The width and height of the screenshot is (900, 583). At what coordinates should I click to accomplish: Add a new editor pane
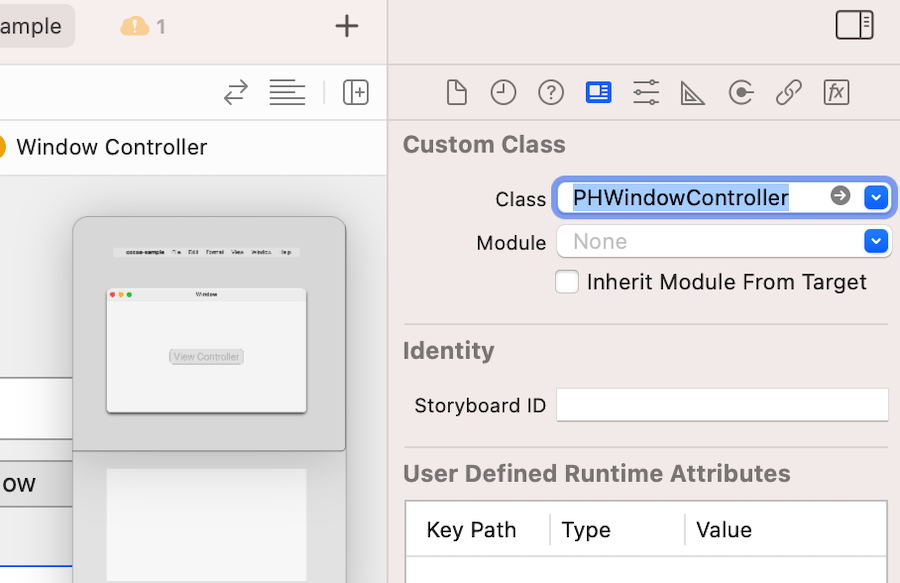(x=356, y=93)
